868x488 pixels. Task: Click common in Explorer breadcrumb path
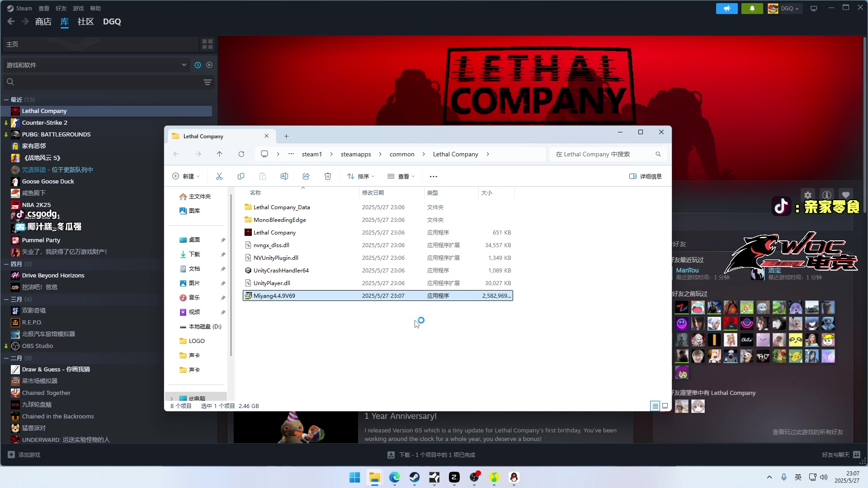402,154
